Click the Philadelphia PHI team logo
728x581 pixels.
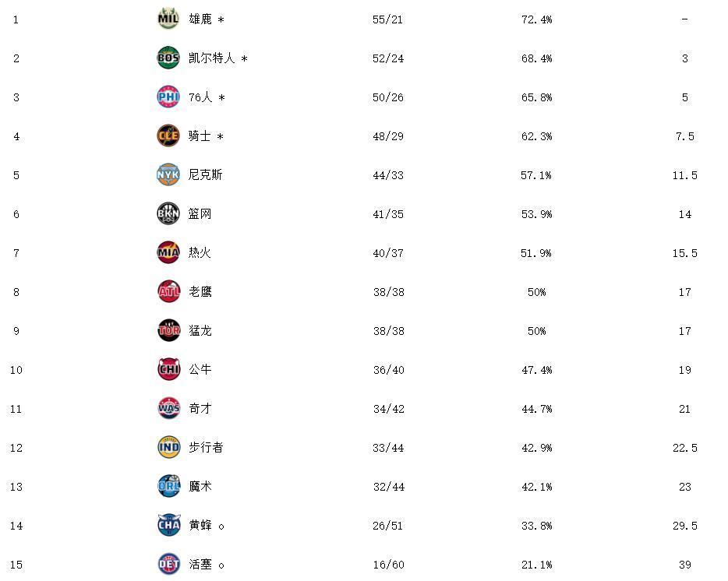coord(168,97)
